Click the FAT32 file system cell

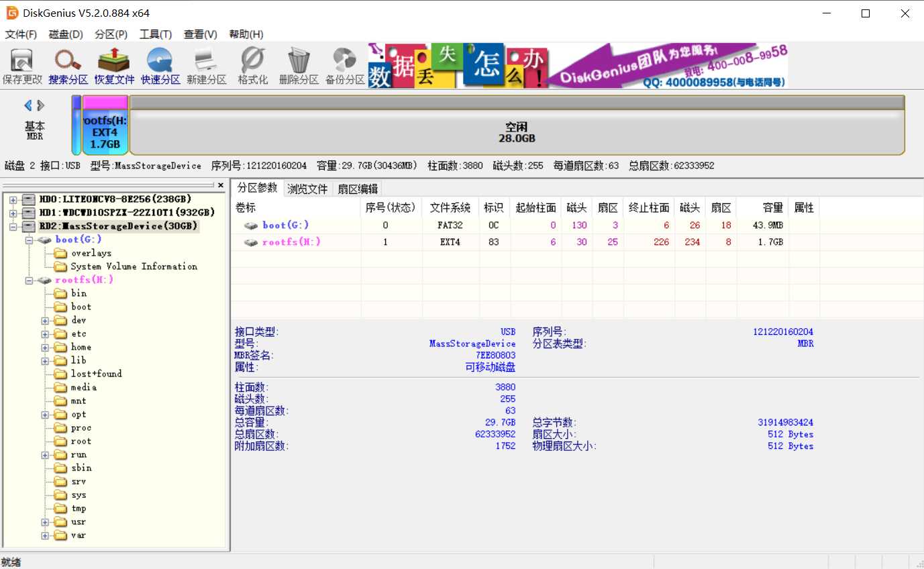[450, 225]
